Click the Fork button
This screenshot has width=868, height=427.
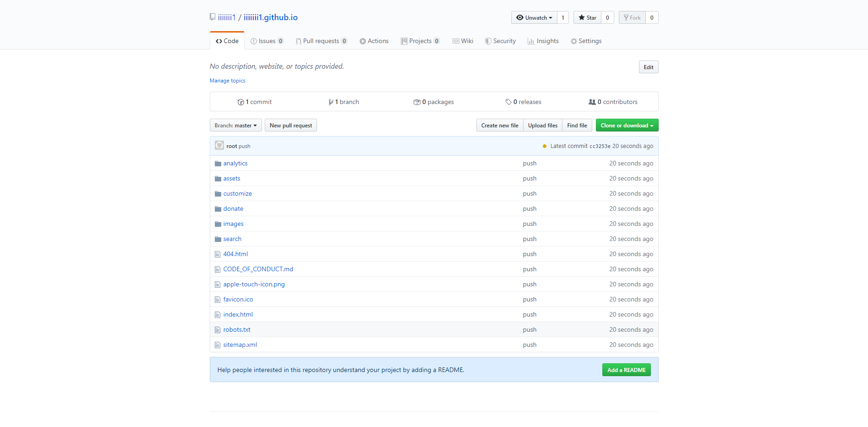(x=632, y=17)
